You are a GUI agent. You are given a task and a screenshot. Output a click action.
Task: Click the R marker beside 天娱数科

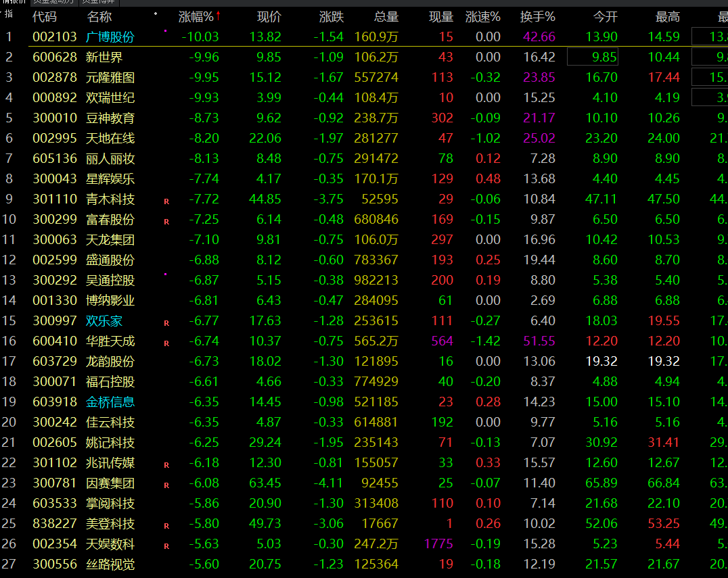tap(166, 546)
